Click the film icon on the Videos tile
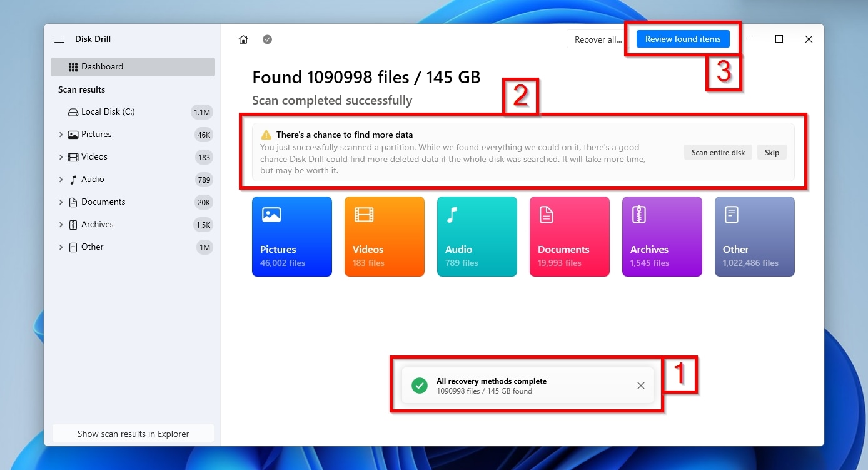Image resolution: width=868 pixels, height=470 pixels. tap(364, 215)
